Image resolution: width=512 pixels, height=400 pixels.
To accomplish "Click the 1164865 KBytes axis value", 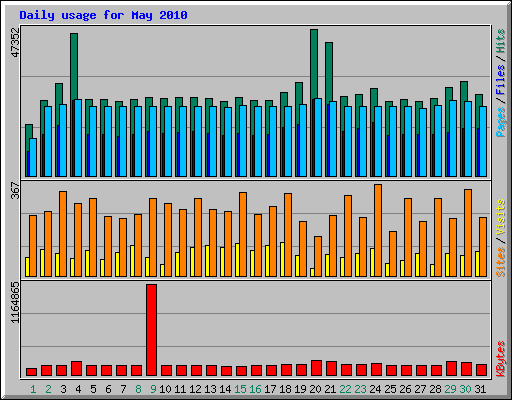I will [x=16, y=303].
